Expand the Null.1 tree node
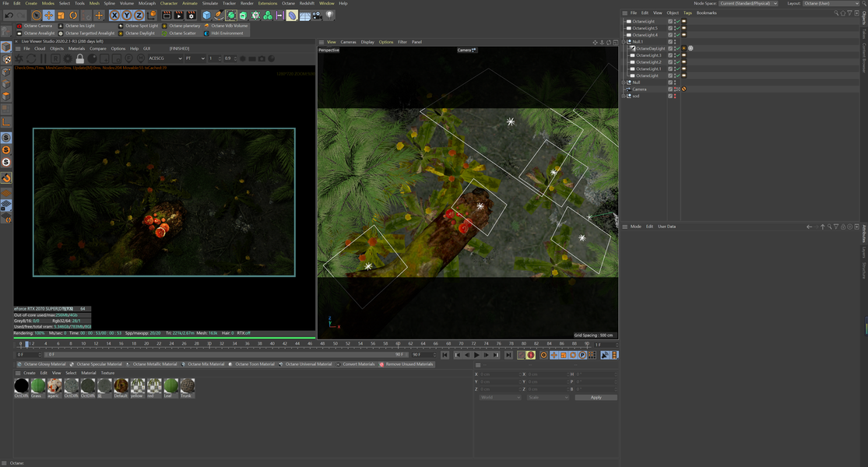This screenshot has width=868, height=467. 624,42
